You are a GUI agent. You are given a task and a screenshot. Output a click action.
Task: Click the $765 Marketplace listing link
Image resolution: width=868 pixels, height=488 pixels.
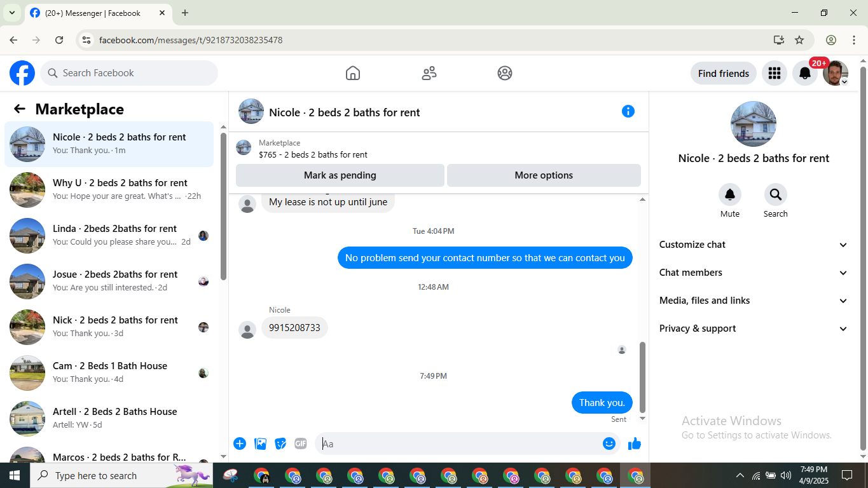[x=313, y=154]
